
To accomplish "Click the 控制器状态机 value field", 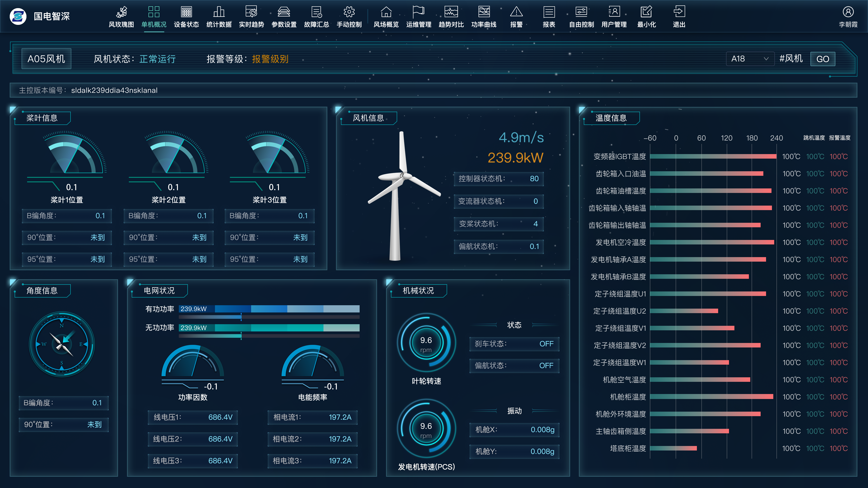I will click(x=499, y=178).
